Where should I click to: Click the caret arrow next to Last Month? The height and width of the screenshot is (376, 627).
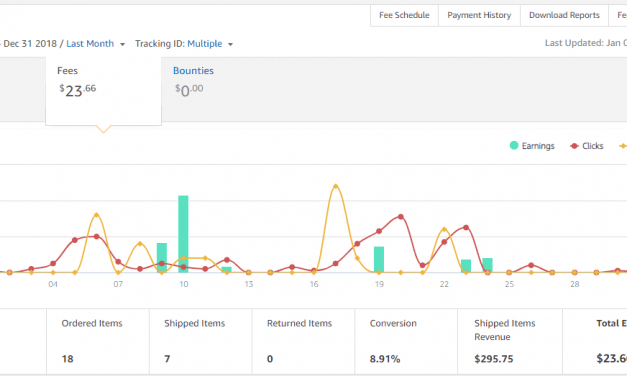coord(122,44)
